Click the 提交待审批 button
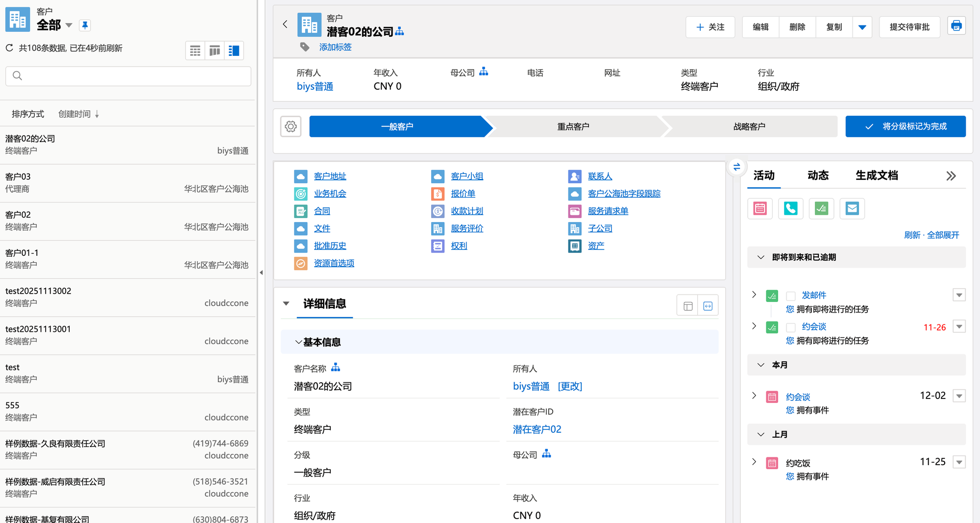This screenshot has height=523, width=980. pos(909,27)
